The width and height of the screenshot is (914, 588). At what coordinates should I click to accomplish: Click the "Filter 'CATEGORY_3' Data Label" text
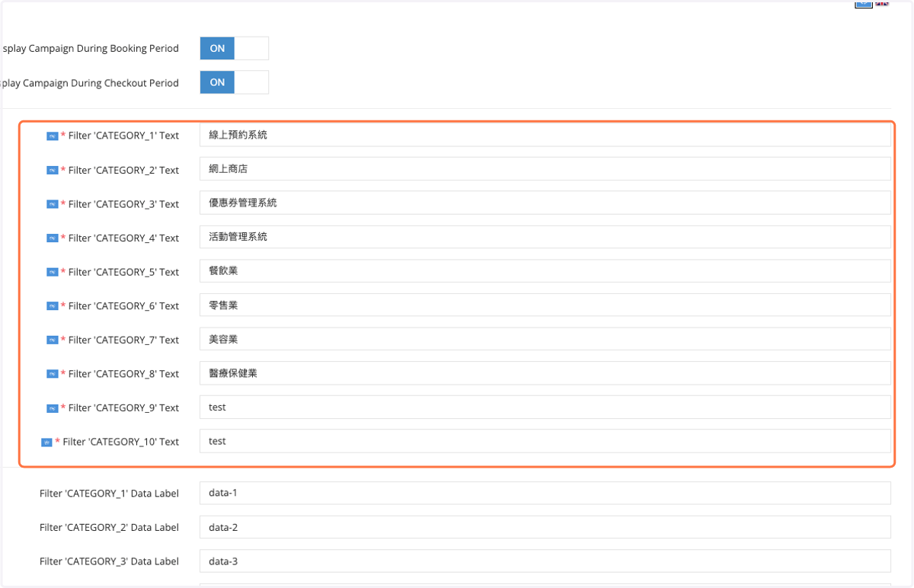[109, 561]
